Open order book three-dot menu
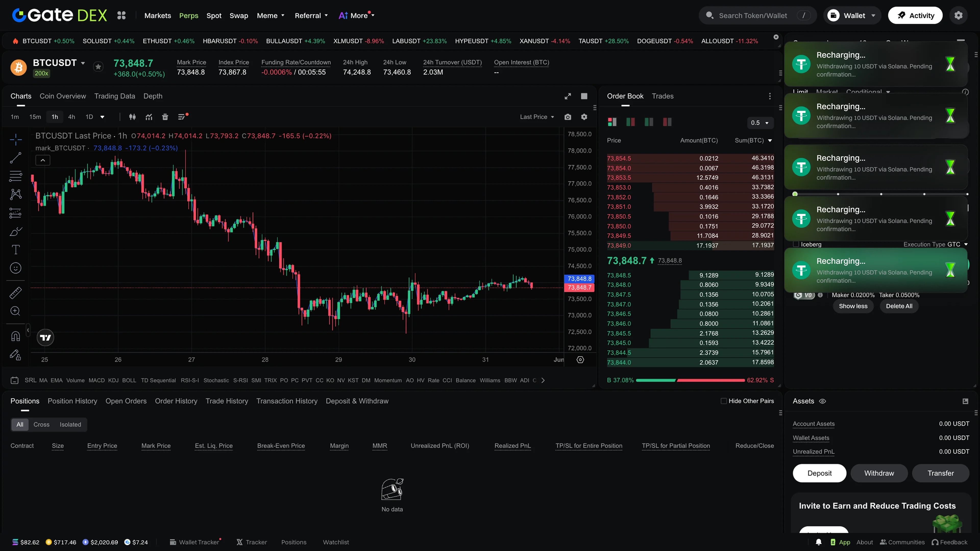 [x=770, y=96]
